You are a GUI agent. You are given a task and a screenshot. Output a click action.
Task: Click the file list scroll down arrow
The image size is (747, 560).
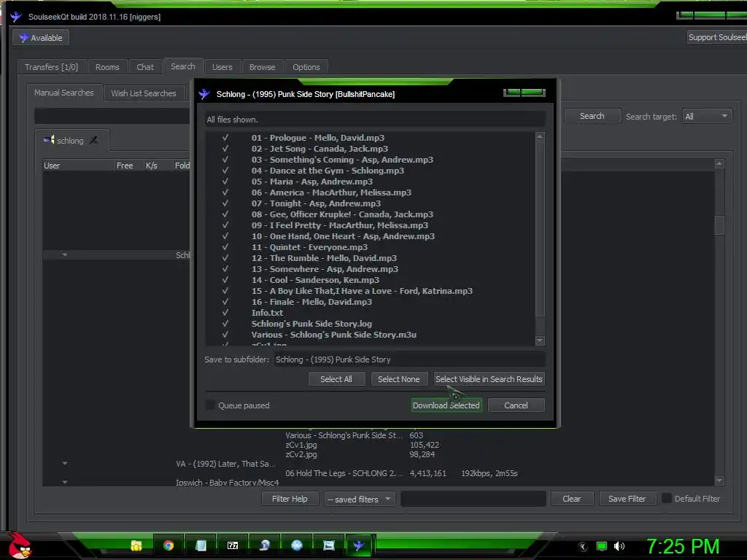[x=540, y=341]
